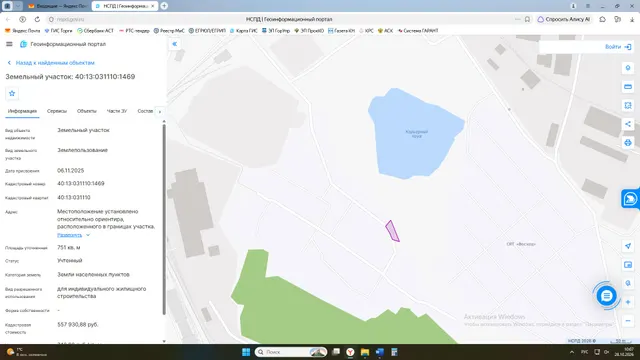
Task: Open the thematic maps card button
Action: [x=628, y=87]
